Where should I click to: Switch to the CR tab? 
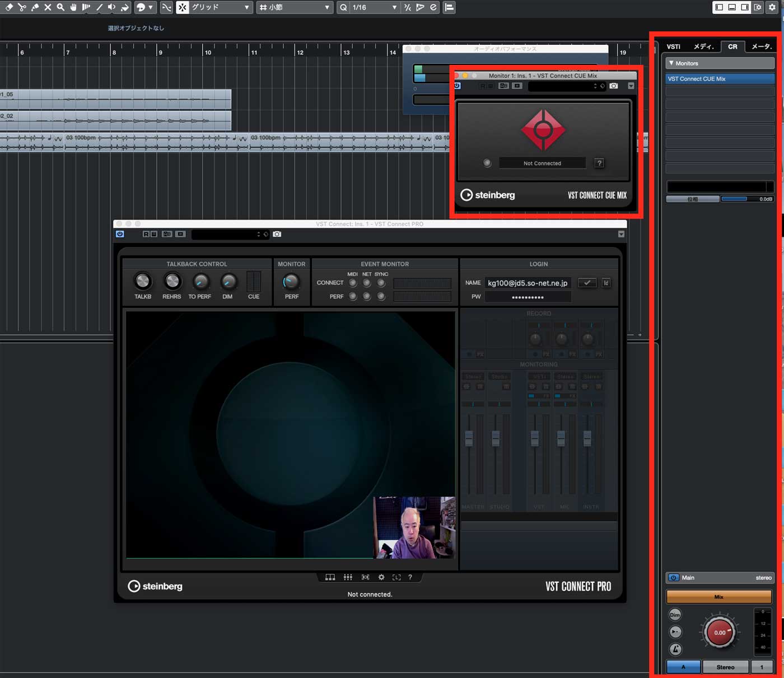tap(732, 46)
